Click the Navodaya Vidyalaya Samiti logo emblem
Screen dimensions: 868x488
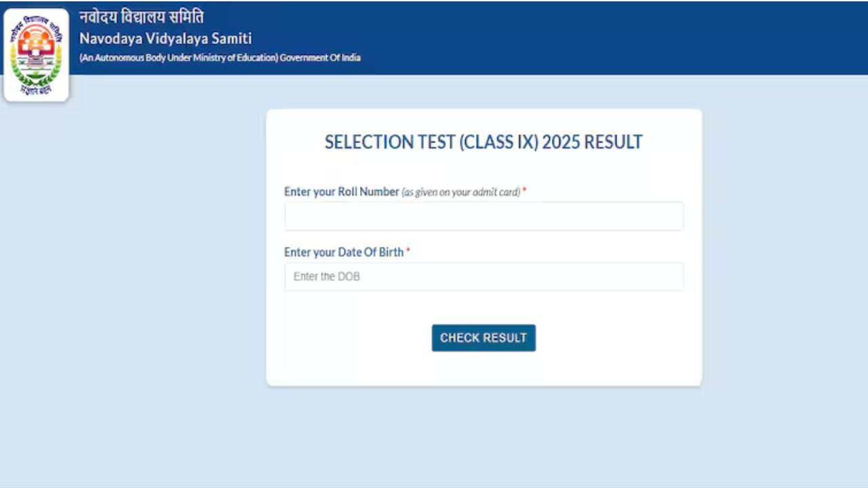coord(35,54)
